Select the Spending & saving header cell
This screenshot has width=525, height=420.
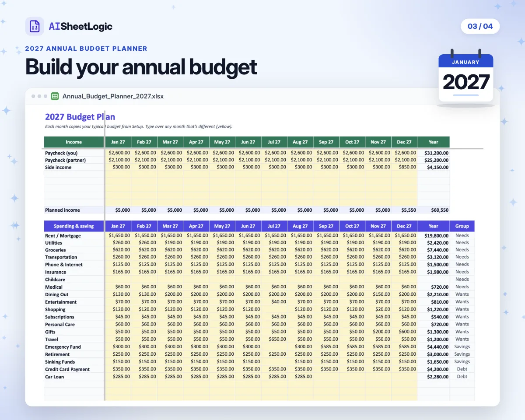[x=74, y=226]
